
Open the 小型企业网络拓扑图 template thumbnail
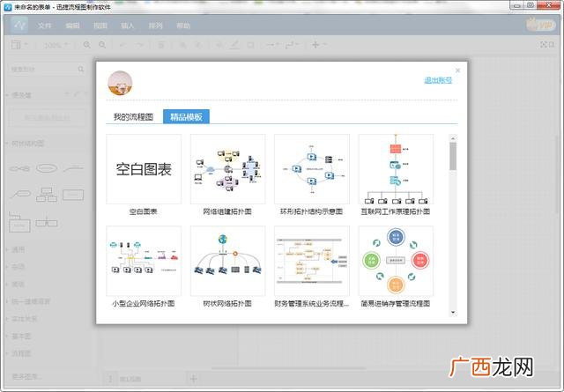tap(144, 261)
